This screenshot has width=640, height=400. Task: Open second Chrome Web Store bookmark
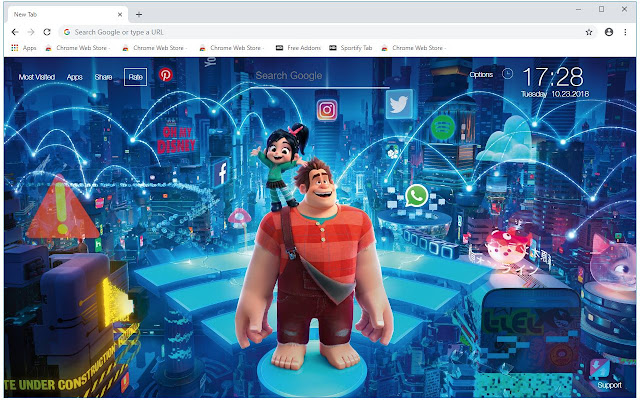[154, 48]
